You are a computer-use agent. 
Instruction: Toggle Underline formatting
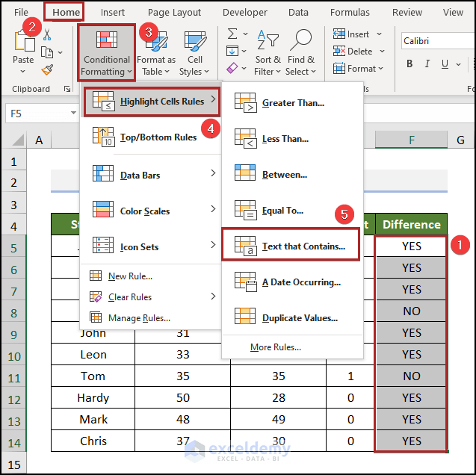[x=445, y=63]
